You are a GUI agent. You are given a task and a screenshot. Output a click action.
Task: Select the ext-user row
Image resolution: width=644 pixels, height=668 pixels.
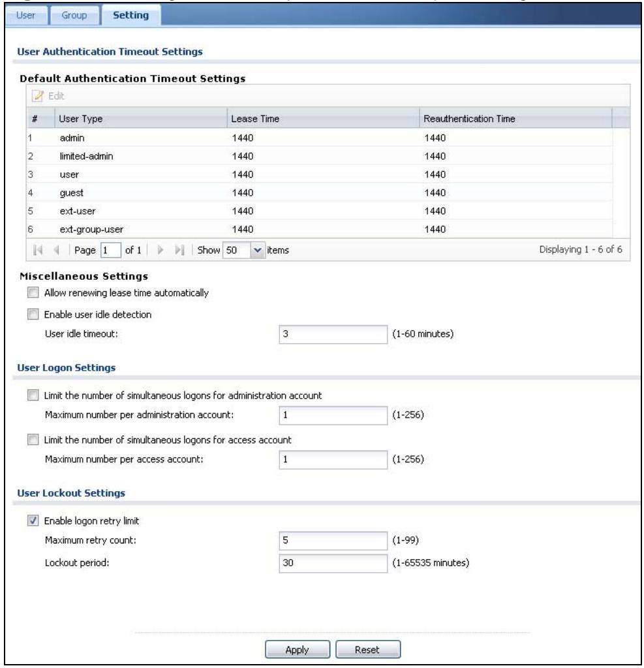320,211
